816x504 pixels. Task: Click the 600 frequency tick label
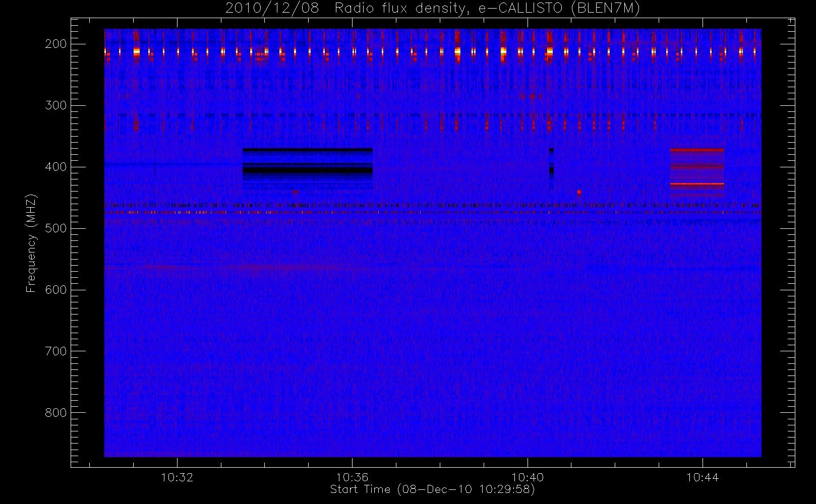point(55,290)
